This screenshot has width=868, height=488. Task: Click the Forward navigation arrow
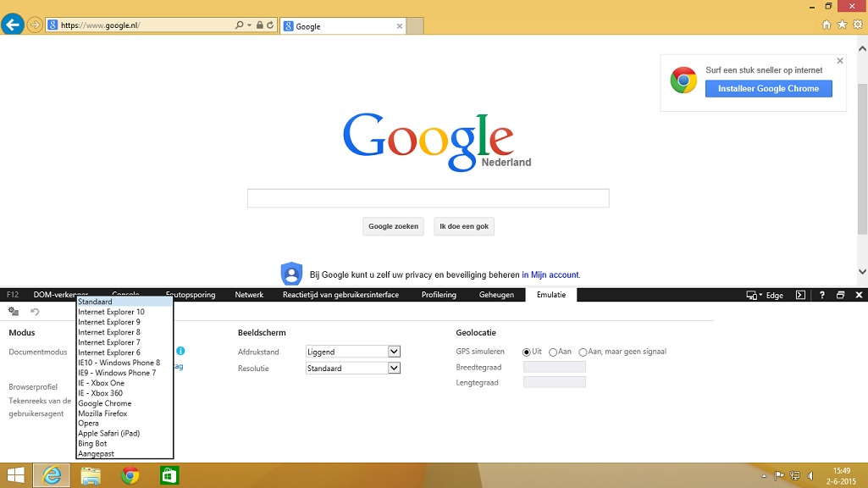(35, 25)
